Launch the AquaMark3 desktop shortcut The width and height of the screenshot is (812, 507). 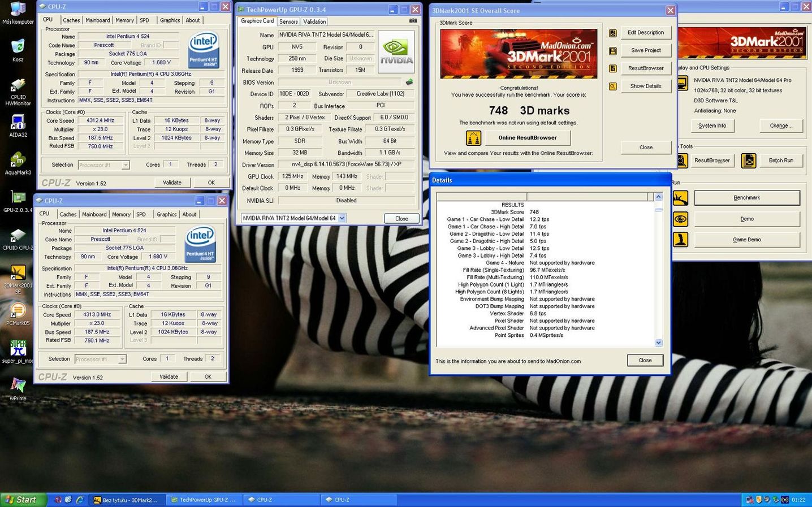pyautogui.click(x=18, y=163)
